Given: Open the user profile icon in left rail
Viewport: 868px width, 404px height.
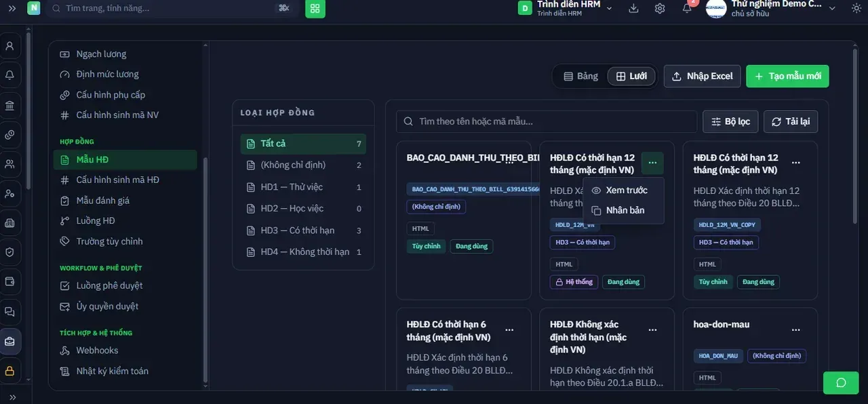Looking at the screenshot, I should pos(10,46).
